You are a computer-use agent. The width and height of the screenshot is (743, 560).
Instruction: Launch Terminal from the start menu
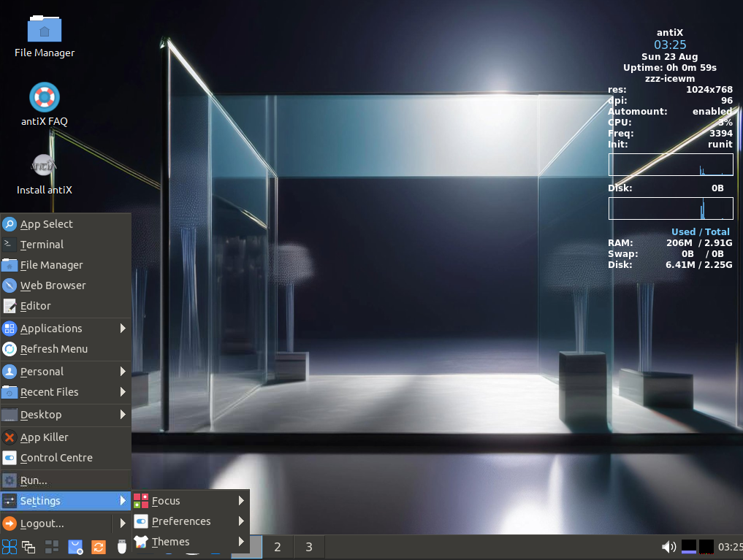66,245
